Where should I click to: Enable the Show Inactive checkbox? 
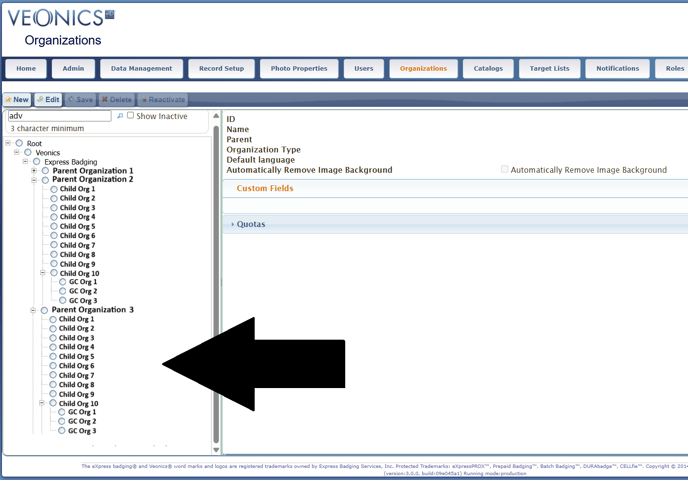[130, 115]
